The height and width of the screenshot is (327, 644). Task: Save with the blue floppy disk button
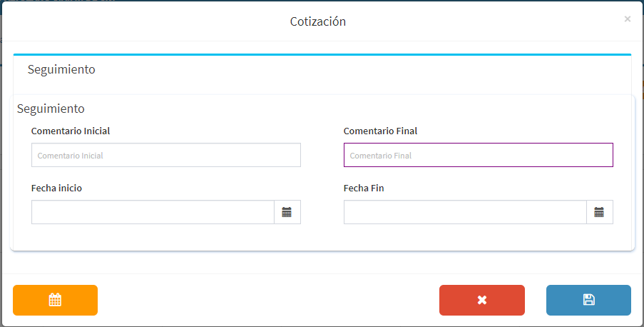[588, 301]
